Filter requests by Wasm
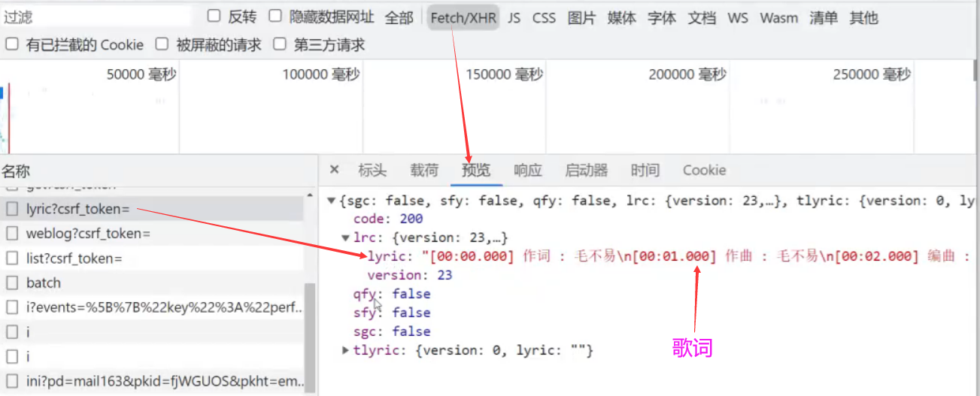The height and width of the screenshot is (396, 980). 779,17
